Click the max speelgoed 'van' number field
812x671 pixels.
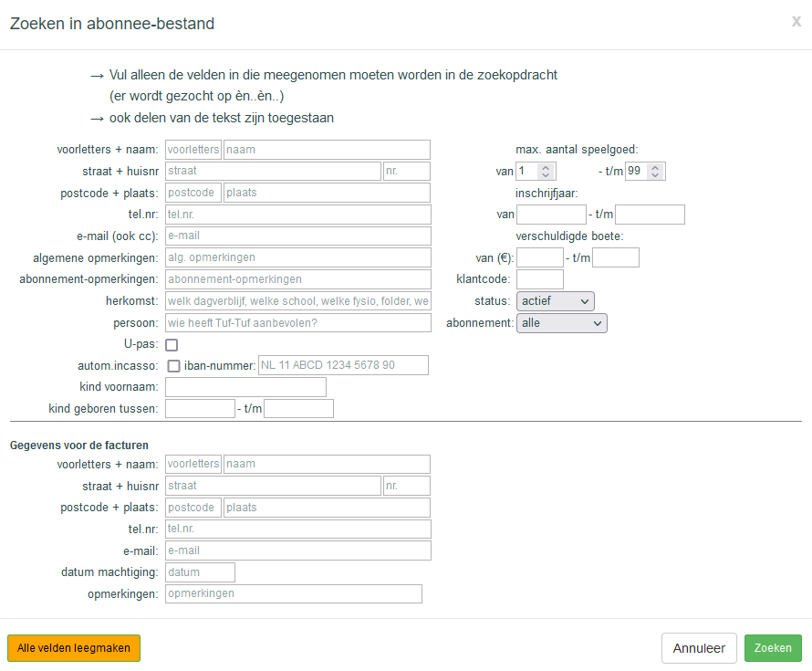pos(536,171)
